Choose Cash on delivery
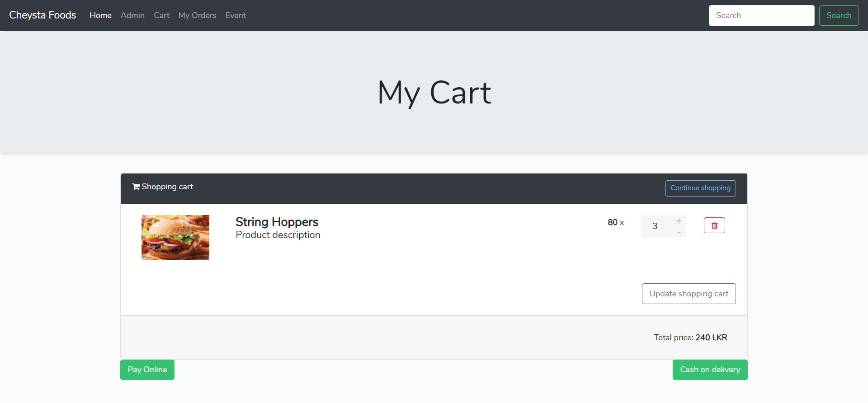Screen dimensions: 868x403 (710, 370)
